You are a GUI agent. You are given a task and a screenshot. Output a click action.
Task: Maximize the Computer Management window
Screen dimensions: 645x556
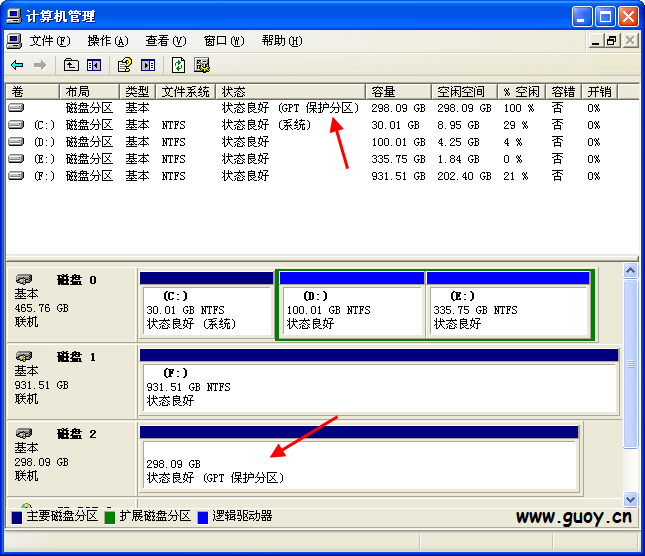pos(605,16)
